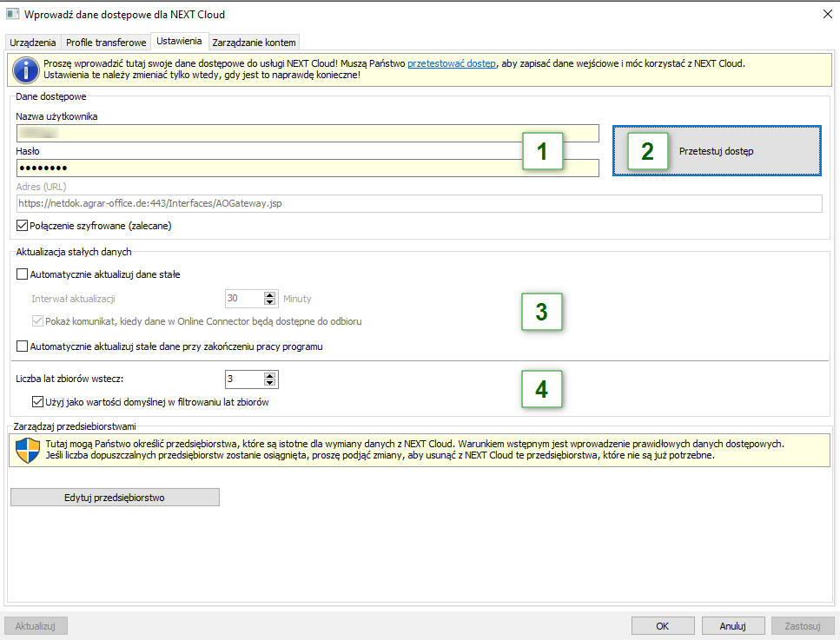Viewport: 840px width, 640px height.
Task: Increase Liczba lat zbiorów wstecz value
Action: click(270, 376)
